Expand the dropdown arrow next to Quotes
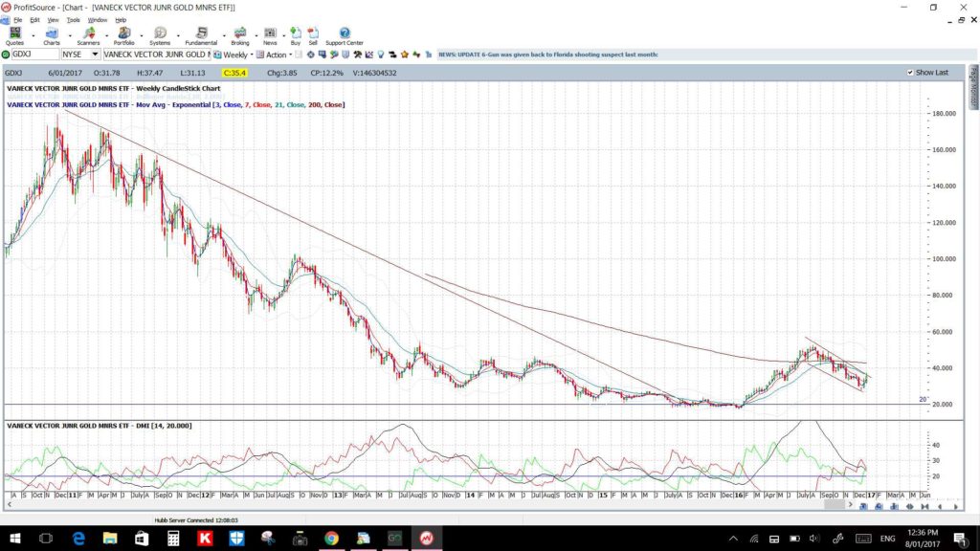 [x=33, y=35]
